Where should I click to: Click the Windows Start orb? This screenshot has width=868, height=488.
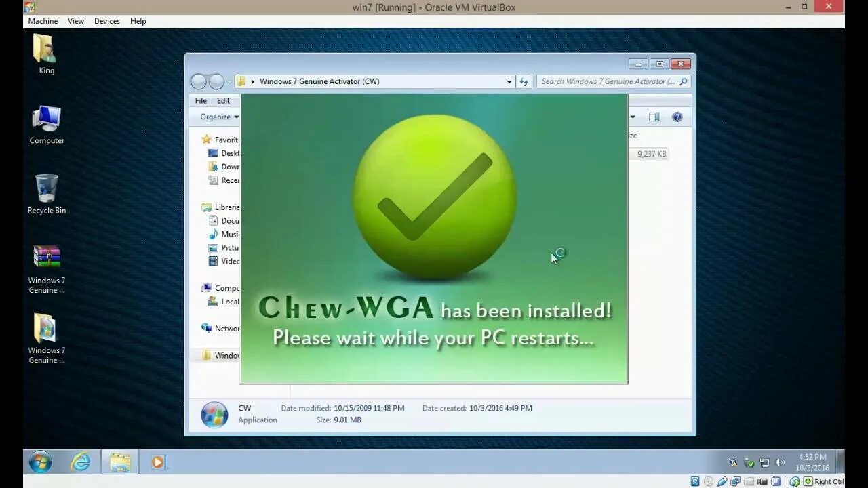[x=40, y=462]
